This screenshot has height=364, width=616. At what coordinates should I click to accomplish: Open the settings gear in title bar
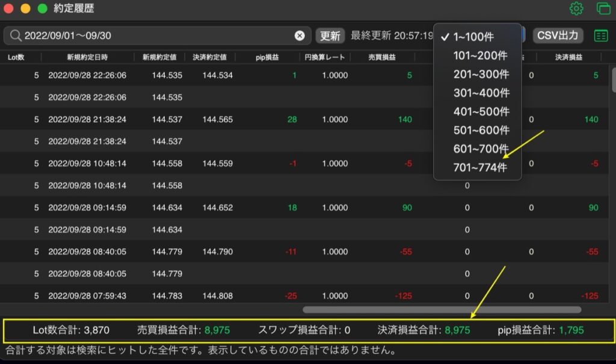coord(576,8)
